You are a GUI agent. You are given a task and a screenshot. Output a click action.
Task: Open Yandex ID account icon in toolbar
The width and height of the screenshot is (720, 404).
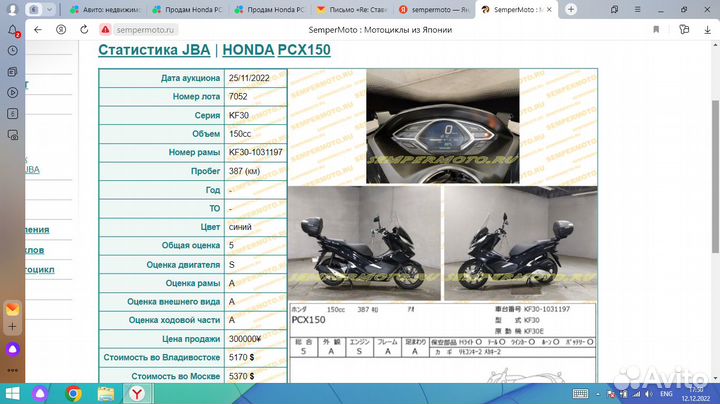(x=61, y=30)
